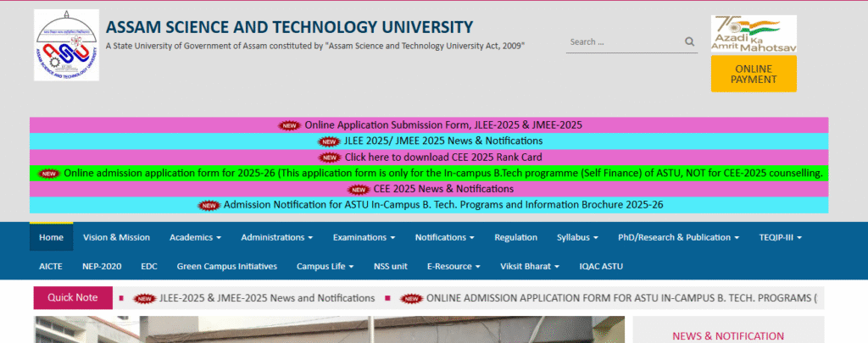This screenshot has width=868, height=343.
Task: Open JLEE 2025/ JMEE 2025 News & Notifications link
Action: pyautogui.click(x=442, y=141)
